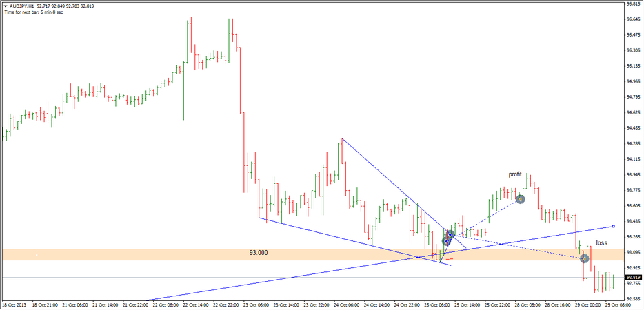Click the 95.815 value on the price scale
Image resolution: width=644 pixels, height=310 pixels.
(633, 3)
